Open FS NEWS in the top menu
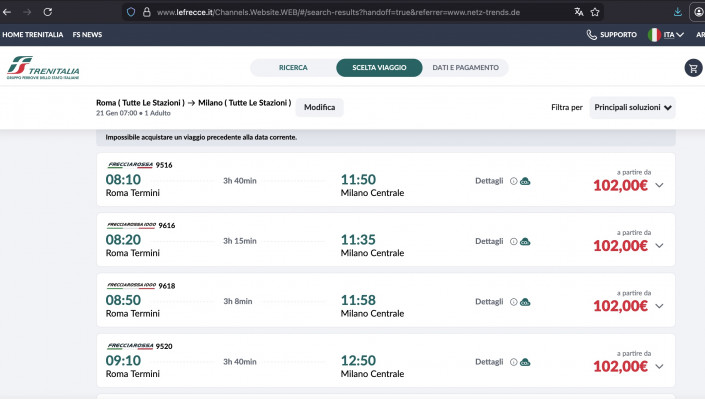Screen dimensions: 705x400 (87, 34)
